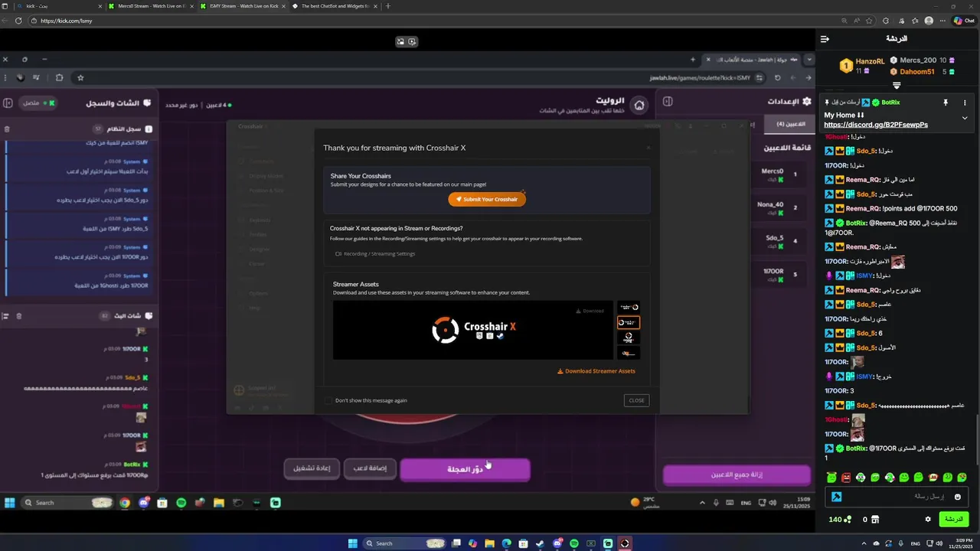Open Recording / Streaming Settings link
The width and height of the screenshot is (980, 551).
pos(375,253)
